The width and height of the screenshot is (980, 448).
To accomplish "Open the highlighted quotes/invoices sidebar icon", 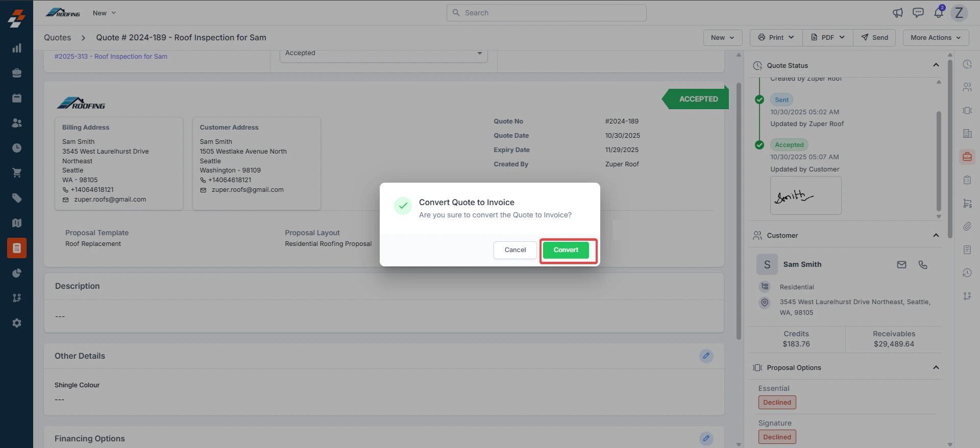I will coord(17,248).
